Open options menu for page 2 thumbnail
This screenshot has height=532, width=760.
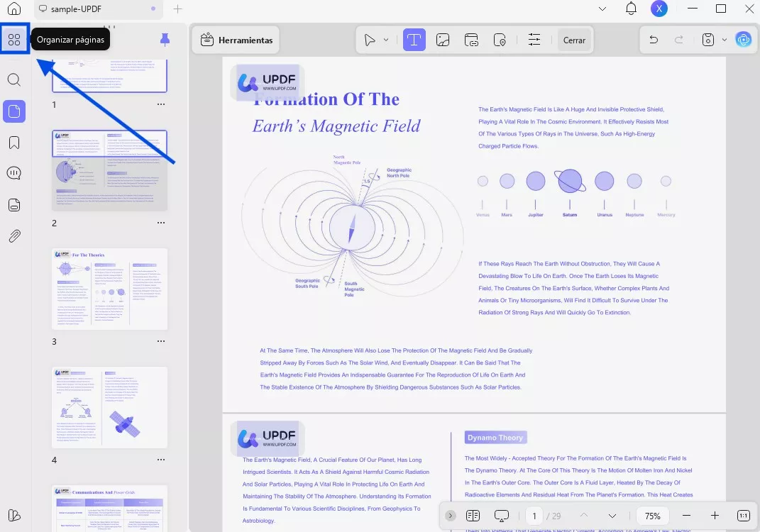point(161,223)
